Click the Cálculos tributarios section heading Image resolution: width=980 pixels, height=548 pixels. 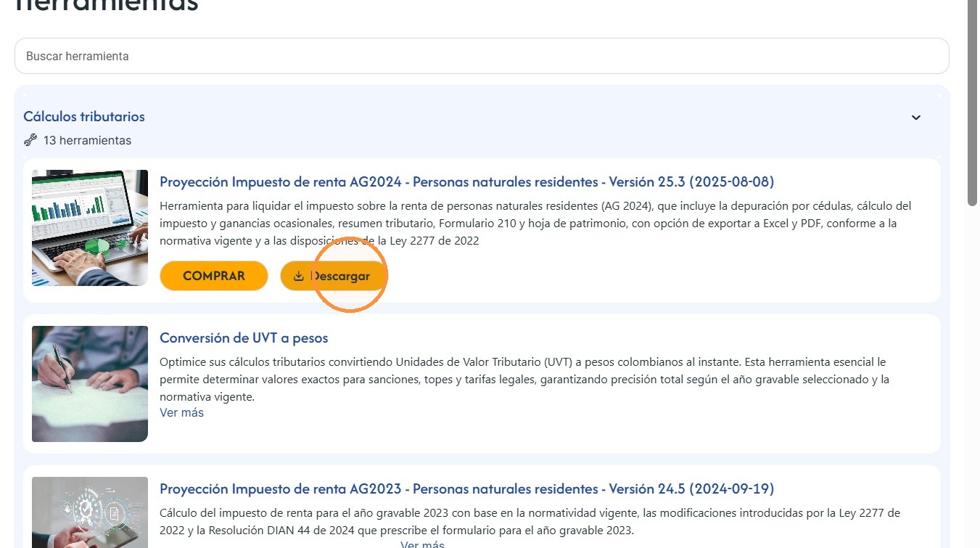[84, 116]
